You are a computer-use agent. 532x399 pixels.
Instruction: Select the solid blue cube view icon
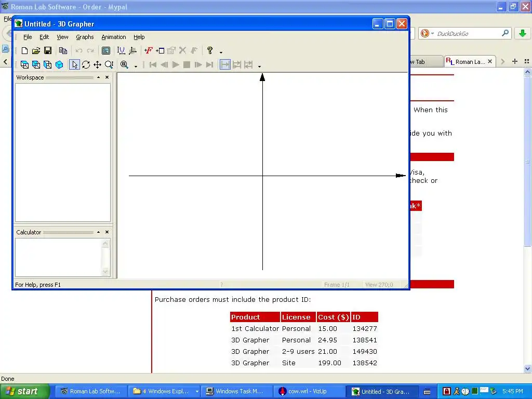(59, 64)
